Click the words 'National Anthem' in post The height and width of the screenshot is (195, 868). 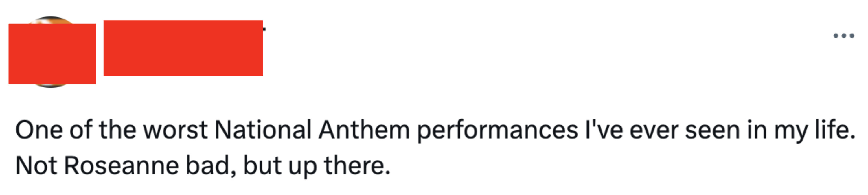312,130
